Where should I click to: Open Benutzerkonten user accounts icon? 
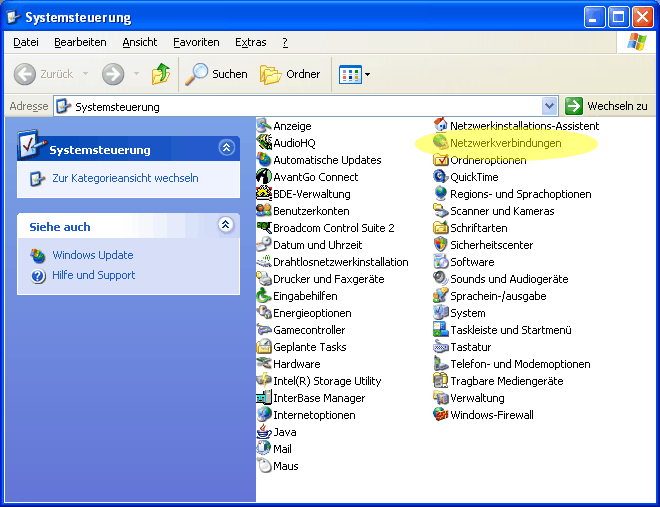[264, 210]
